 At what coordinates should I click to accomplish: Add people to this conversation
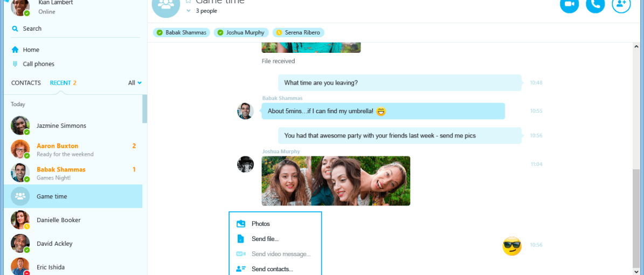pyautogui.click(x=621, y=4)
